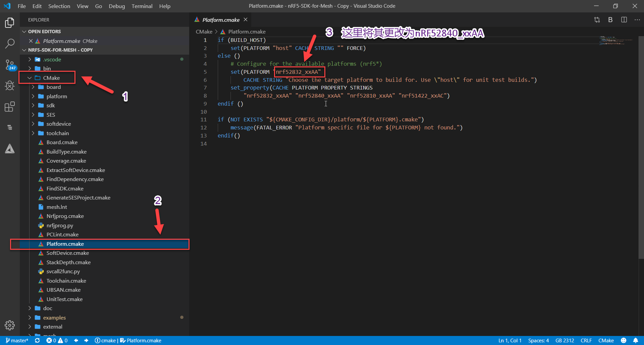
Task: Open the Terminal menu
Action: coord(142,6)
